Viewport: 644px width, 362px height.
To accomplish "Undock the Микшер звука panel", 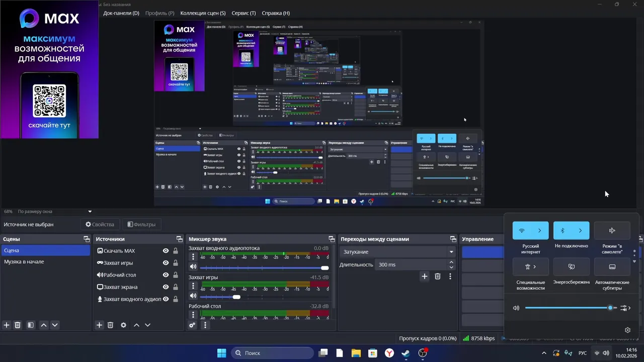I will pos(332,239).
